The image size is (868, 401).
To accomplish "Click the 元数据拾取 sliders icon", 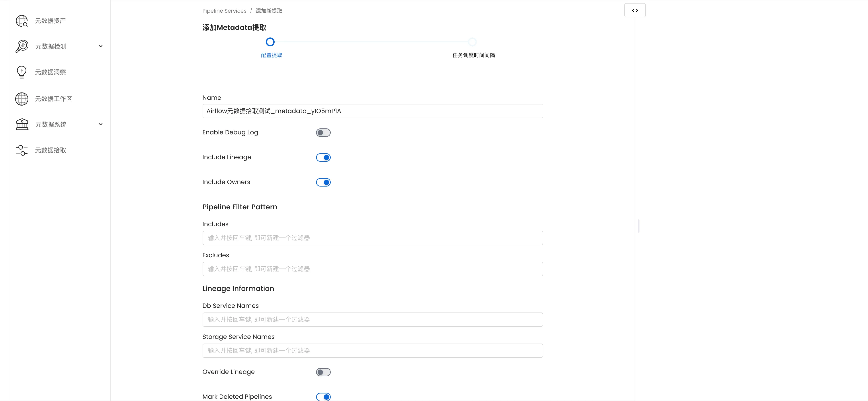I will click(x=22, y=150).
